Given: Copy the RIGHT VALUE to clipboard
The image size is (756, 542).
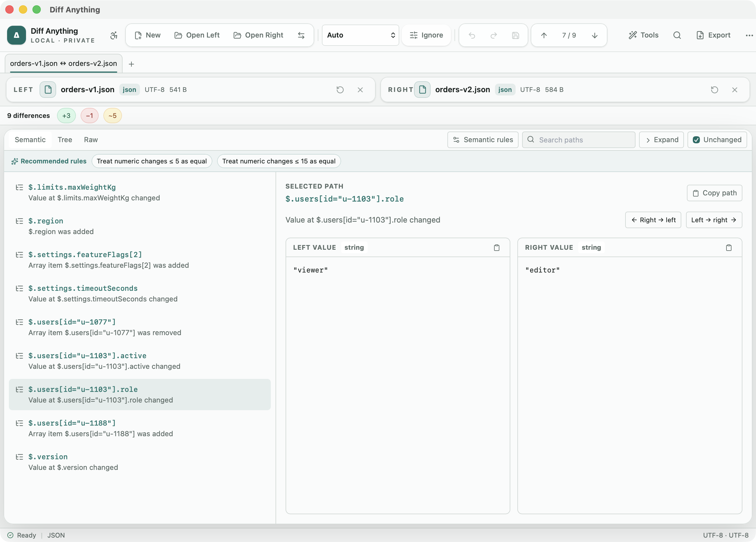Looking at the screenshot, I should click(729, 247).
